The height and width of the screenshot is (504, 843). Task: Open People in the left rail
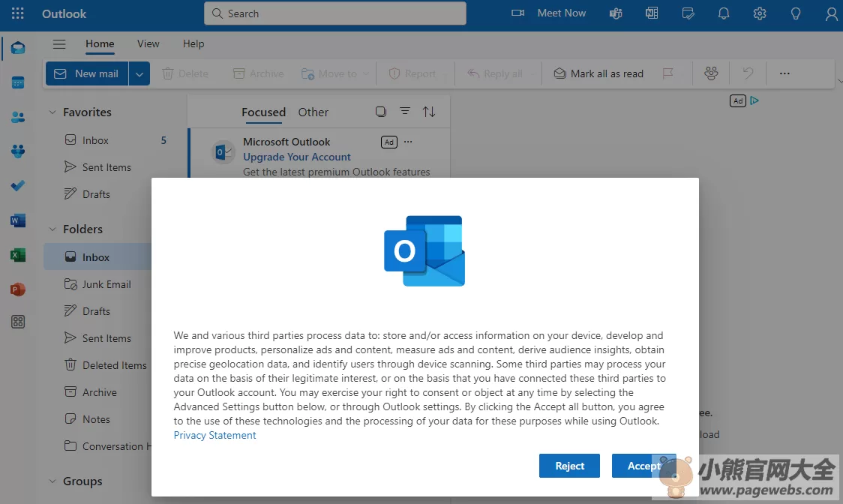[x=18, y=117]
